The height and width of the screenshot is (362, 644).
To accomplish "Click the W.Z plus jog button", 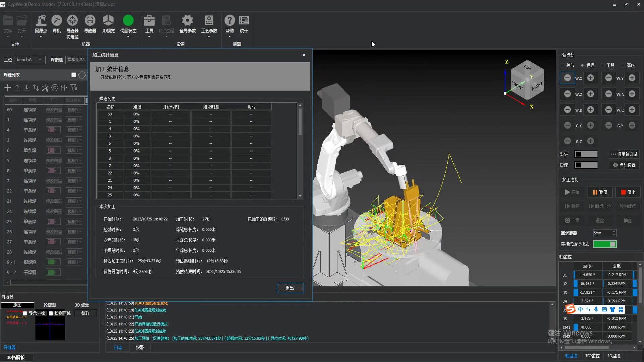I will tap(591, 94).
